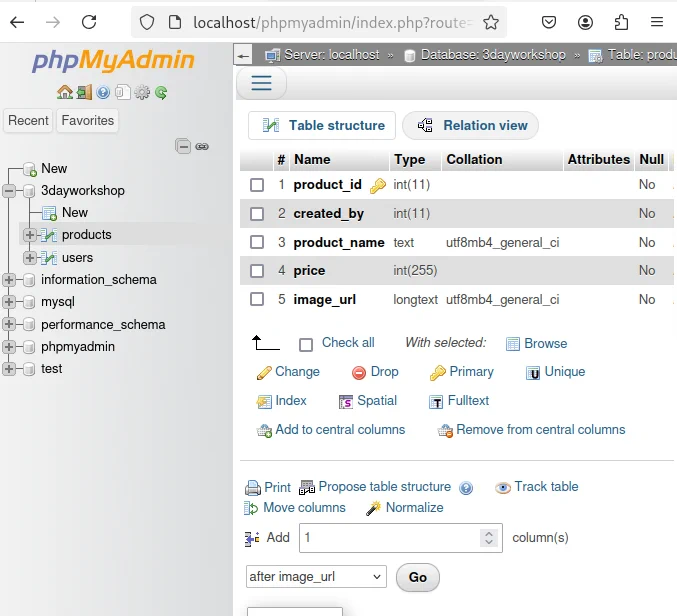Click the Move columns link
Image resolution: width=677 pixels, height=616 pixels.
pyautogui.click(x=304, y=508)
